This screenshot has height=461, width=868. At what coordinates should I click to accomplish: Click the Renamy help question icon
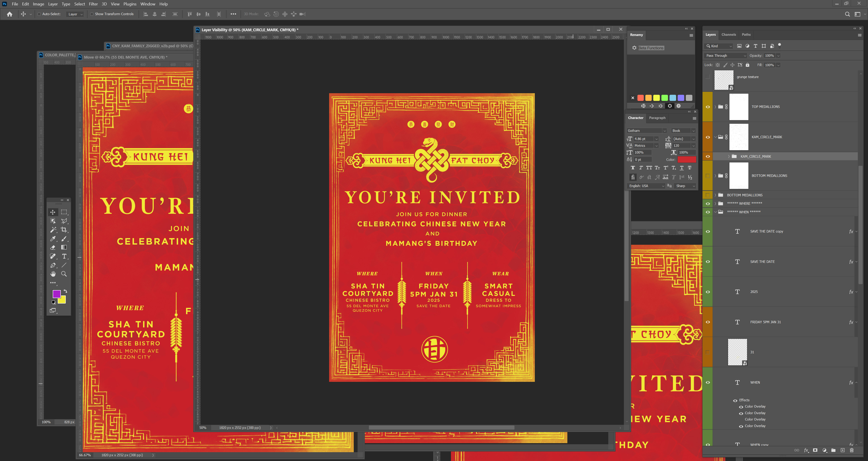(679, 106)
